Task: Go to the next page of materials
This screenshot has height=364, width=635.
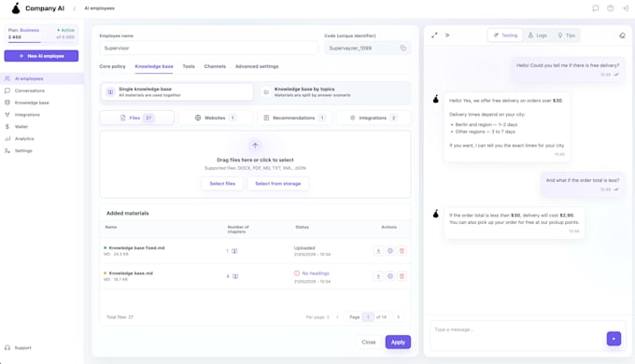Action: click(399, 317)
